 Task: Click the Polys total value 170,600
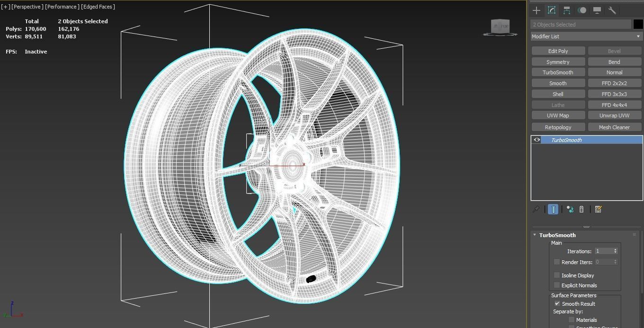(36, 29)
